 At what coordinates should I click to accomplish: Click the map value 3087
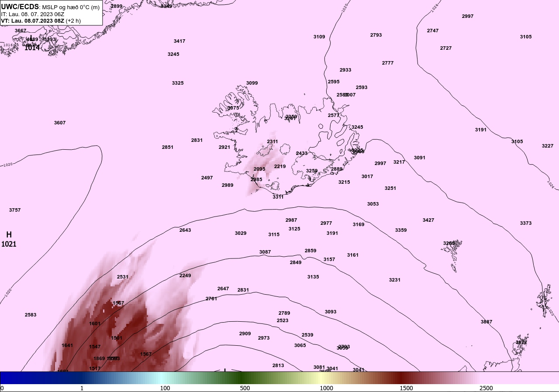(x=265, y=252)
